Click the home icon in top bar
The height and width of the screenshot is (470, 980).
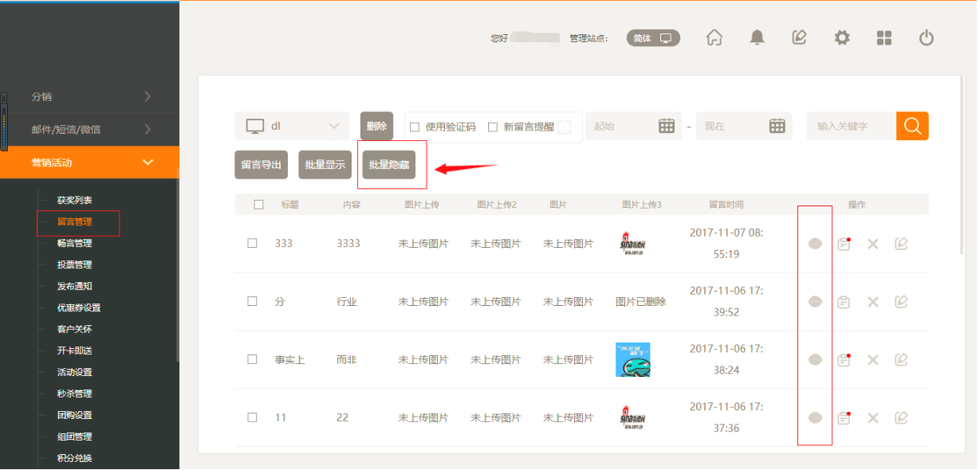pos(714,37)
